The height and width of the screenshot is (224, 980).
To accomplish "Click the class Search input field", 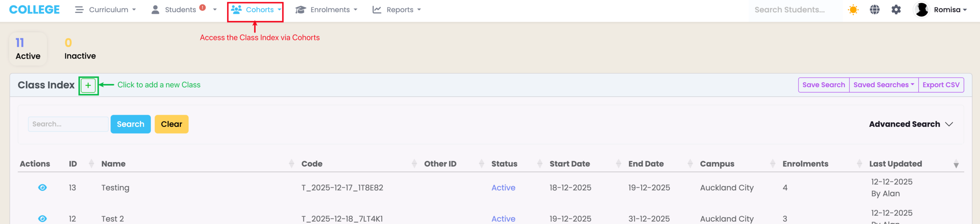I will click(x=68, y=124).
